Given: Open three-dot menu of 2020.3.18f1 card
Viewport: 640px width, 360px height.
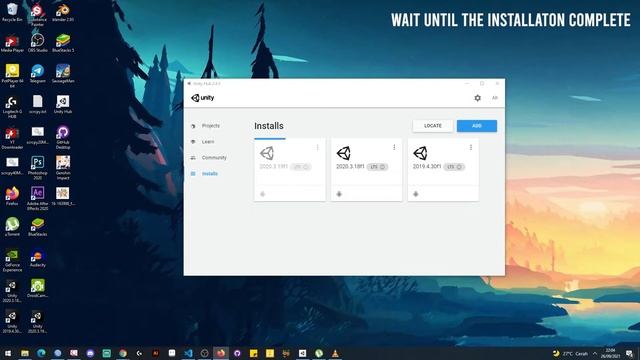Looking at the screenshot, I should tap(394, 147).
